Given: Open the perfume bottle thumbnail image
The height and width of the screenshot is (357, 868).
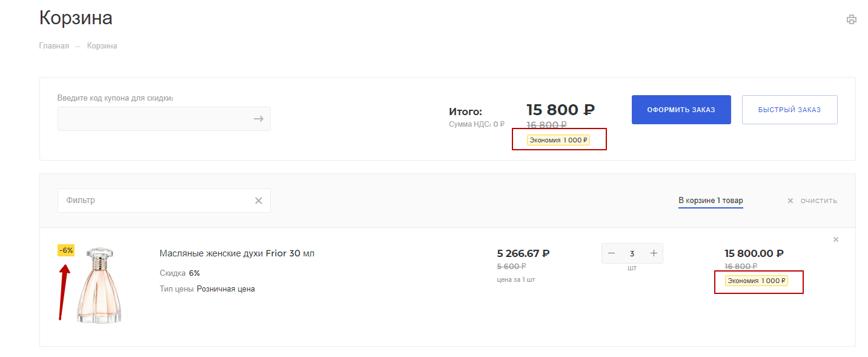Looking at the screenshot, I should pos(99,285).
